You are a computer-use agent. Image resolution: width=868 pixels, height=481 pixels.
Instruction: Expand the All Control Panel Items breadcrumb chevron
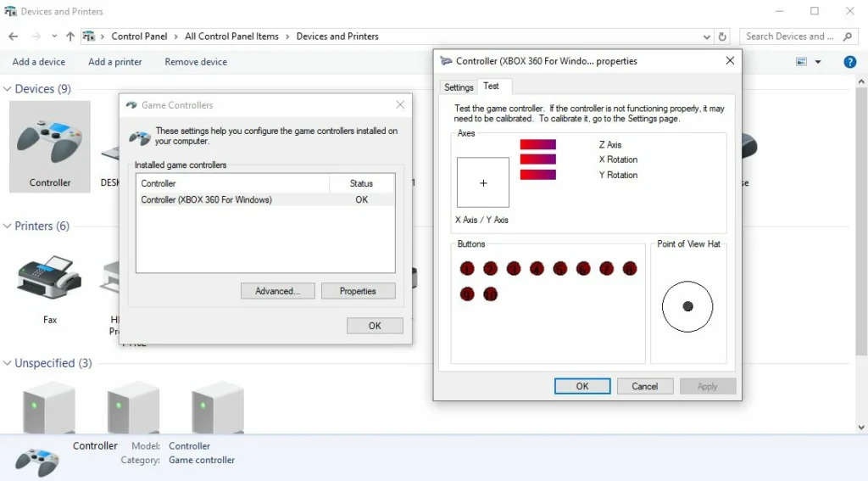pyautogui.click(x=287, y=36)
